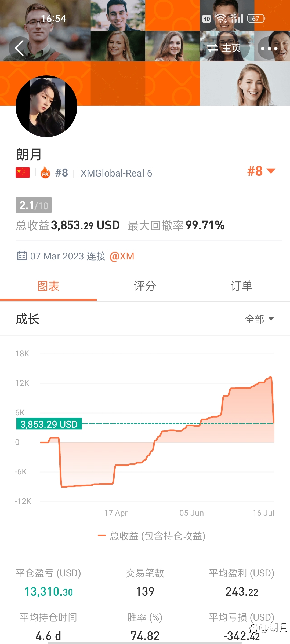Viewport: 290px width, 644px height.
Task: Tap the calendar icon beside connection date
Action: tap(22, 256)
